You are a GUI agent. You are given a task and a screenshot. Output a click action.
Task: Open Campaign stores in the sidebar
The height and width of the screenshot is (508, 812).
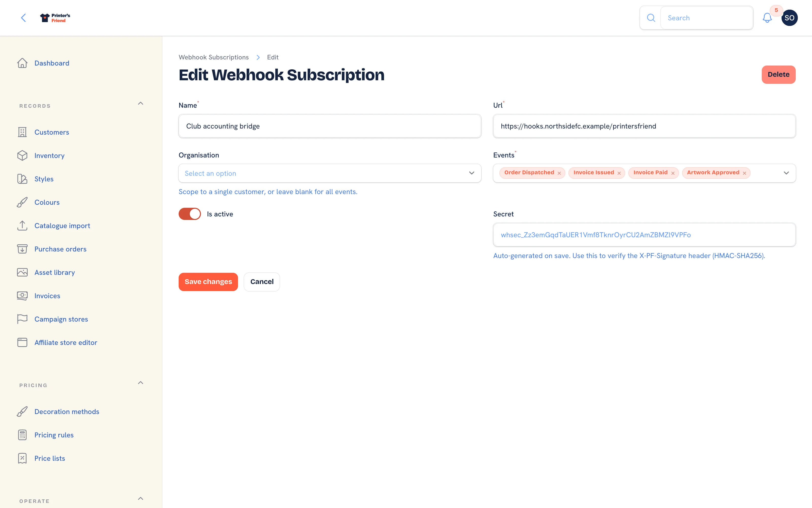click(x=61, y=319)
